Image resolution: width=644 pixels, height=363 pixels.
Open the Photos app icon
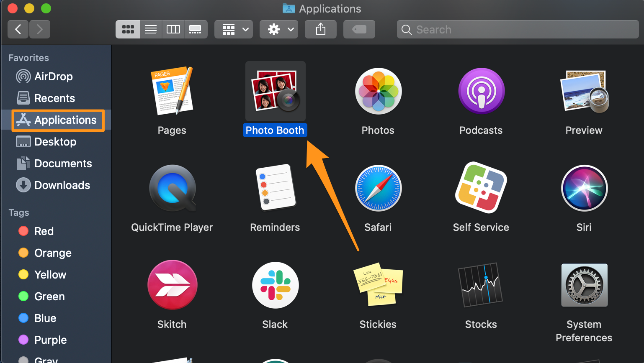click(378, 91)
